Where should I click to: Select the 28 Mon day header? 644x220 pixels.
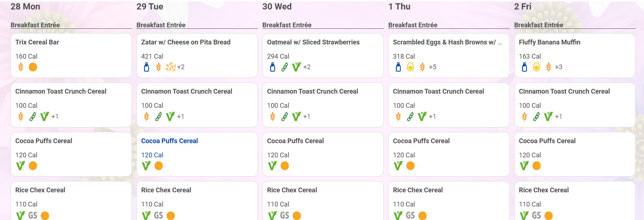point(26,7)
